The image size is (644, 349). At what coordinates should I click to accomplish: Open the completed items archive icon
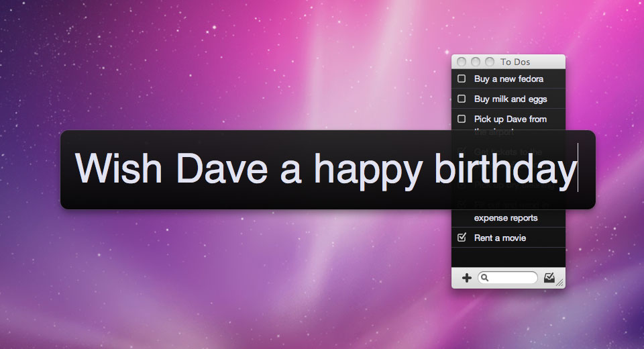[x=549, y=278]
